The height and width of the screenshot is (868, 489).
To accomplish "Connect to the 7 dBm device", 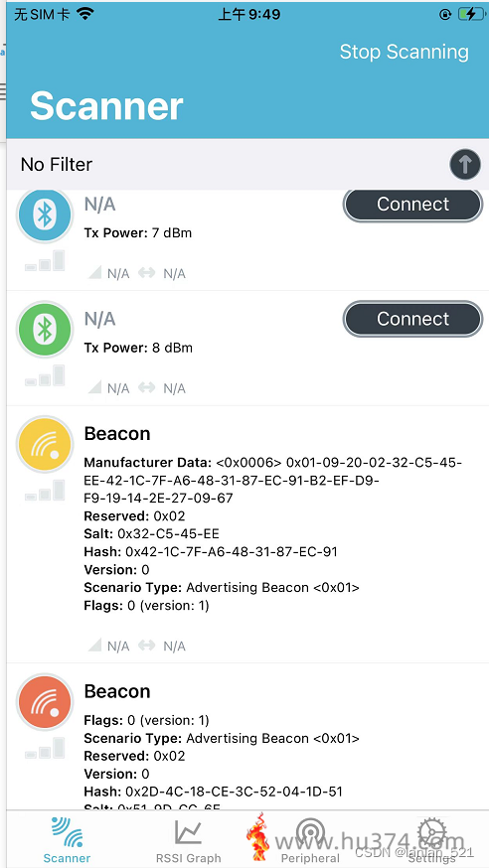I will click(413, 205).
